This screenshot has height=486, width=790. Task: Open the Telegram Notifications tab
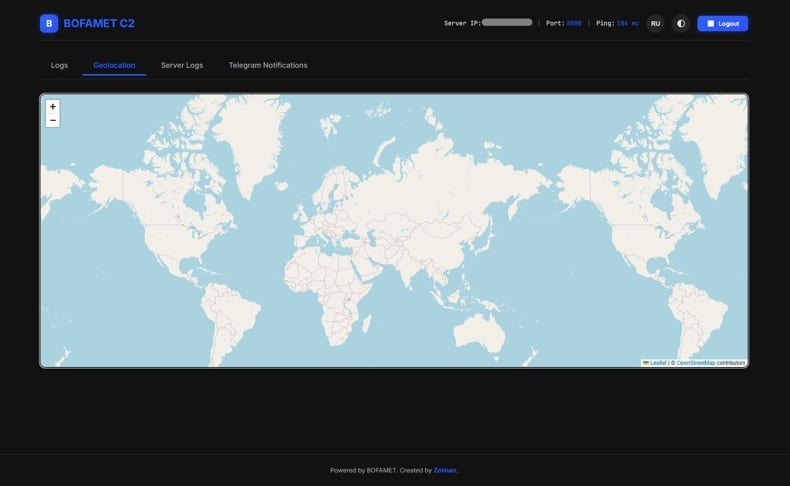tap(268, 65)
